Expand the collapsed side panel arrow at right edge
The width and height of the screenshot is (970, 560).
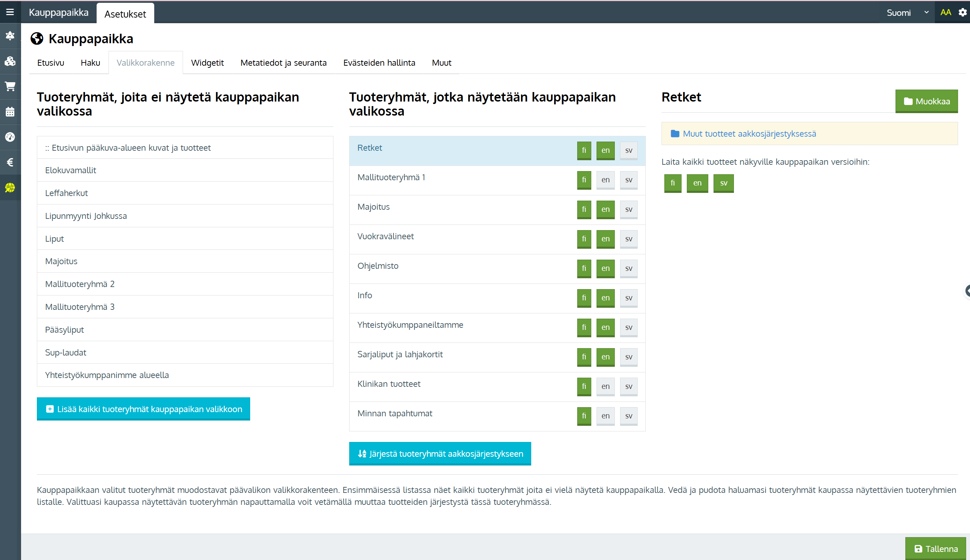967,291
